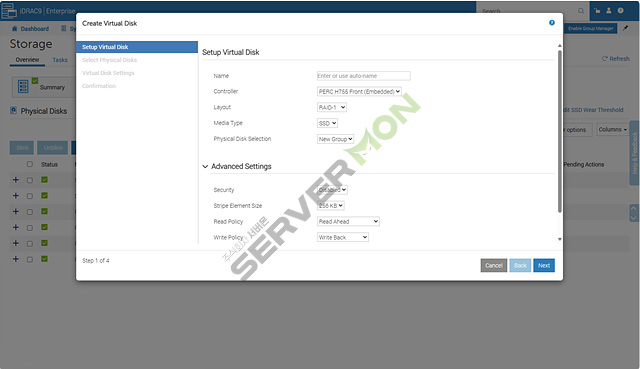Image resolution: width=640 pixels, height=369 pixels.
Task: Click the Enable Group Manager button
Action: [591, 28]
